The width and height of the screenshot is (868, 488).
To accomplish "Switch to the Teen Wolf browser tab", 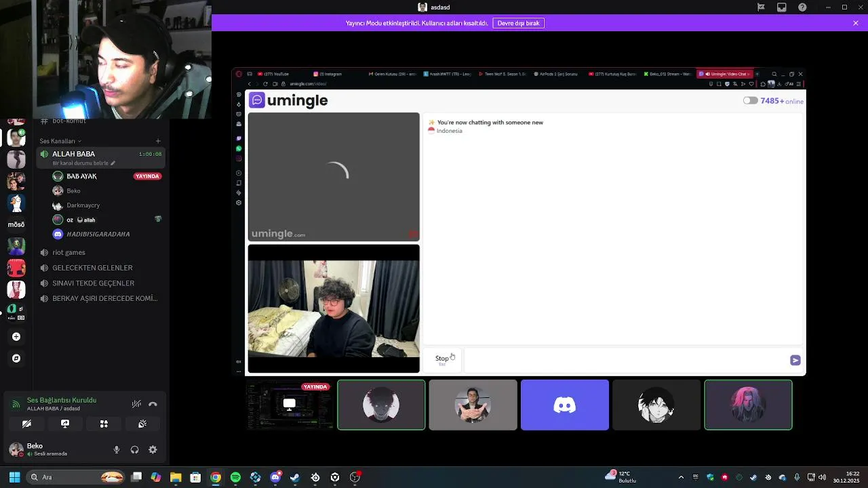I will point(503,74).
